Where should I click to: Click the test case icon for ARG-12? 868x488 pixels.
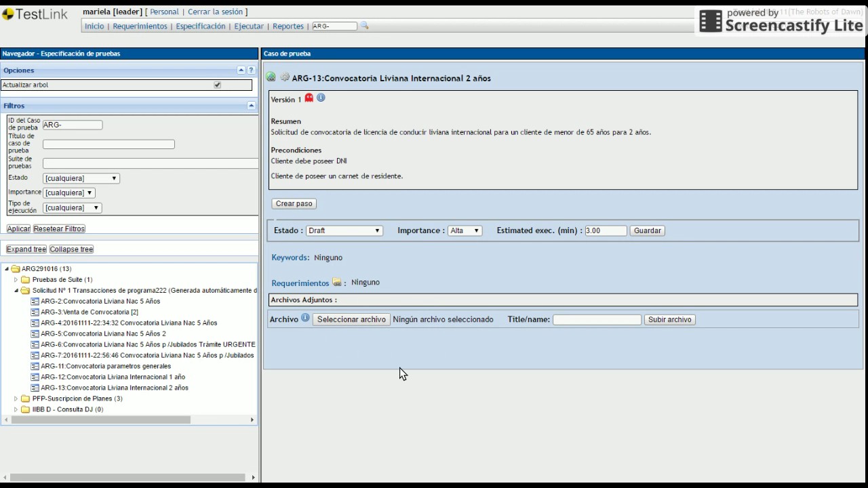coord(35,377)
